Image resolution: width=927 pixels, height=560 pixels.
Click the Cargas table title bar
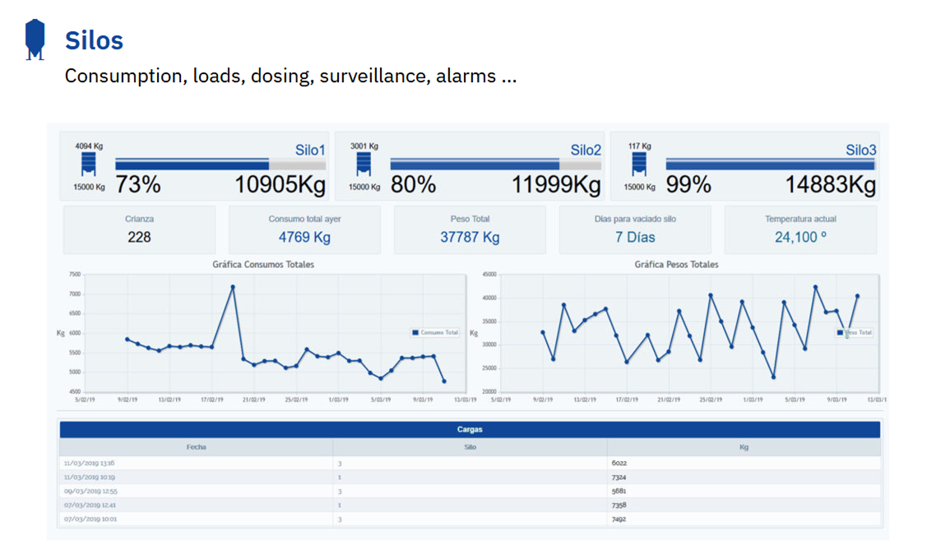(x=470, y=429)
